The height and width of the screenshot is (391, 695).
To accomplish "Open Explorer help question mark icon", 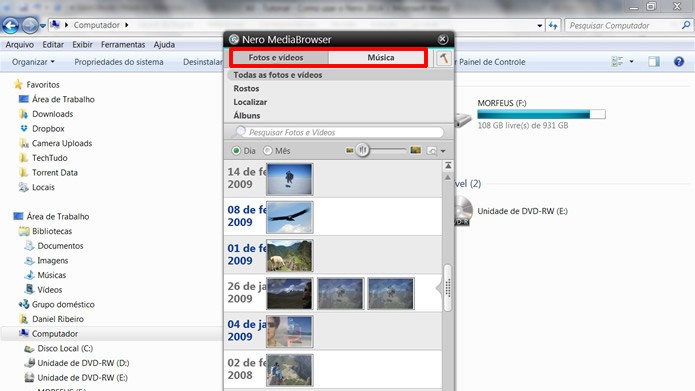I will point(679,62).
